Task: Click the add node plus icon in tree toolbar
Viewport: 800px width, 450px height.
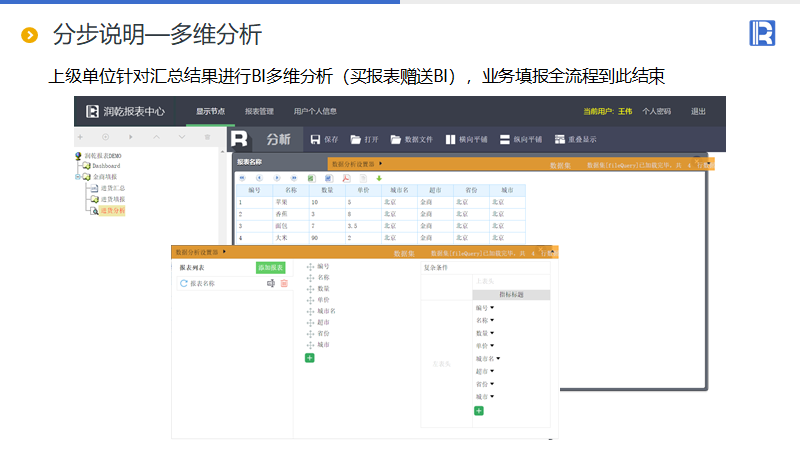Action: point(80,137)
